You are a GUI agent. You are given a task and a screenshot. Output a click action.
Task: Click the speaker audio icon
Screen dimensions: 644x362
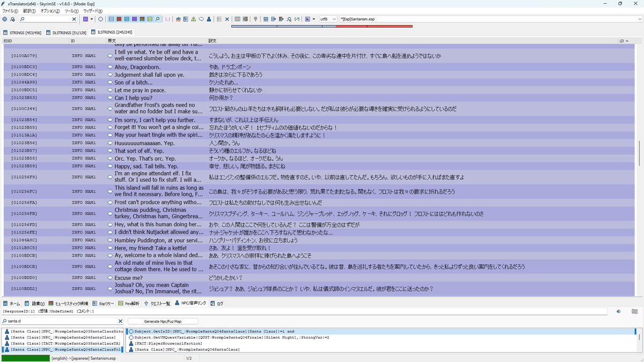(x=618, y=312)
